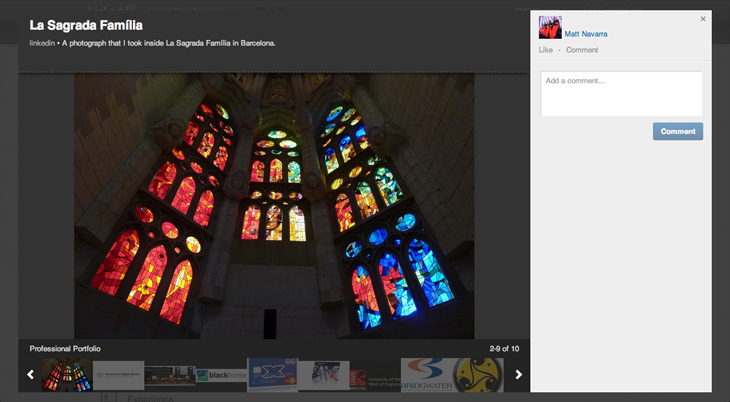Screen dimensions: 730x402
Task: Select the white card thumbnail
Action: 324,375
